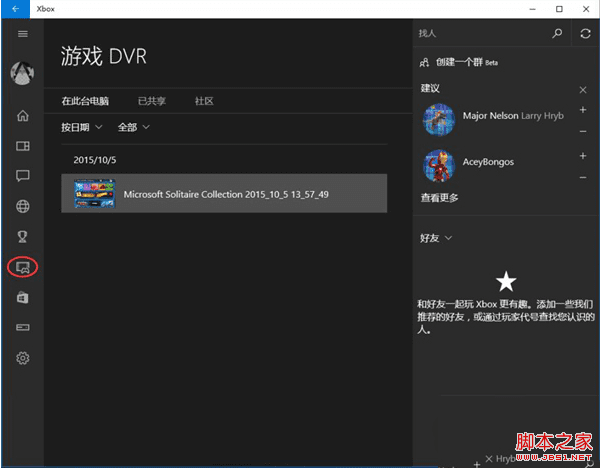The width and height of the screenshot is (600, 468).
Task: Open the 按日期 sort dropdown
Action: pos(82,127)
